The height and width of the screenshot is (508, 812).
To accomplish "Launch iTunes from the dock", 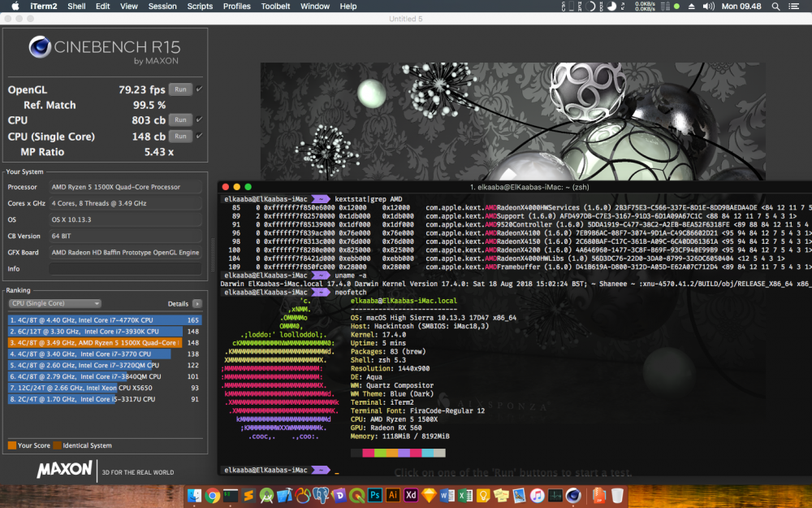I will [537, 496].
